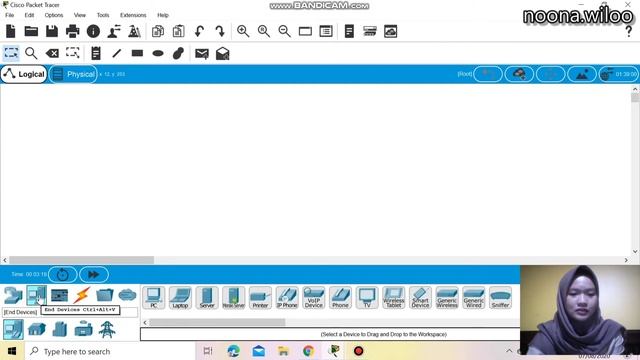Image resolution: width=640 pixels, height=360 pixels.
Task: Select Connections lightning category
Action: point(82,295)
